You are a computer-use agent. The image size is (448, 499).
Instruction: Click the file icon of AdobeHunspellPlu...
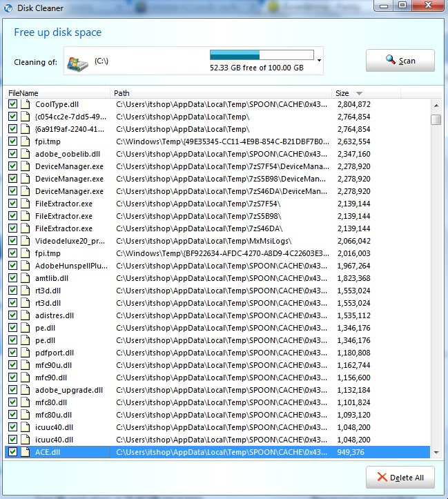pyautogui.click(x=25, y=266)
